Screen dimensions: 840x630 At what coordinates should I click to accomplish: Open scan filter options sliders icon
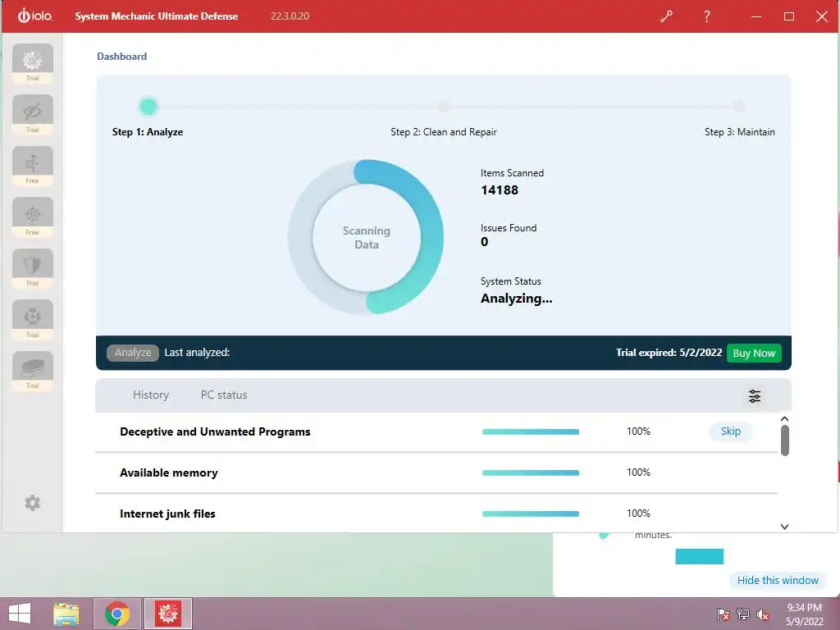tap(755, 396)
